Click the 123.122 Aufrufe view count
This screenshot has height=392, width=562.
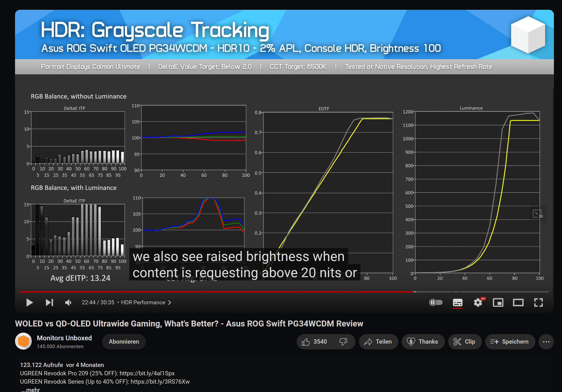[41, 365]
